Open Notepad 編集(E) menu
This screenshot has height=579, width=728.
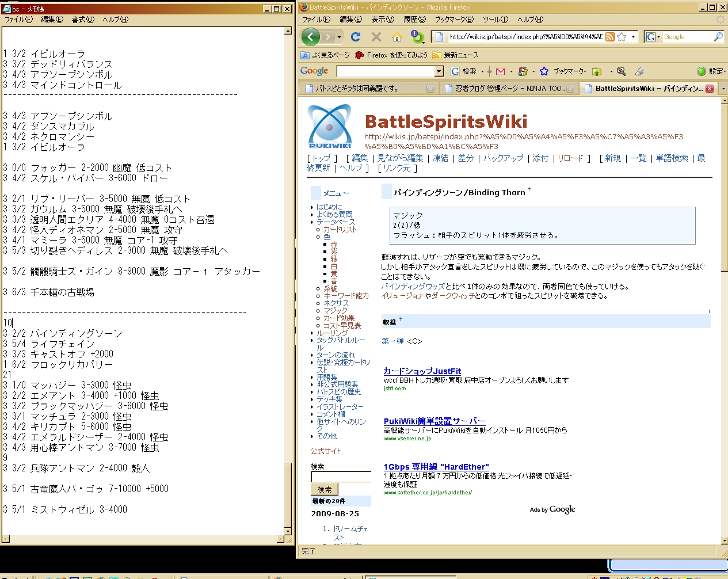click(x=52, y=20)
